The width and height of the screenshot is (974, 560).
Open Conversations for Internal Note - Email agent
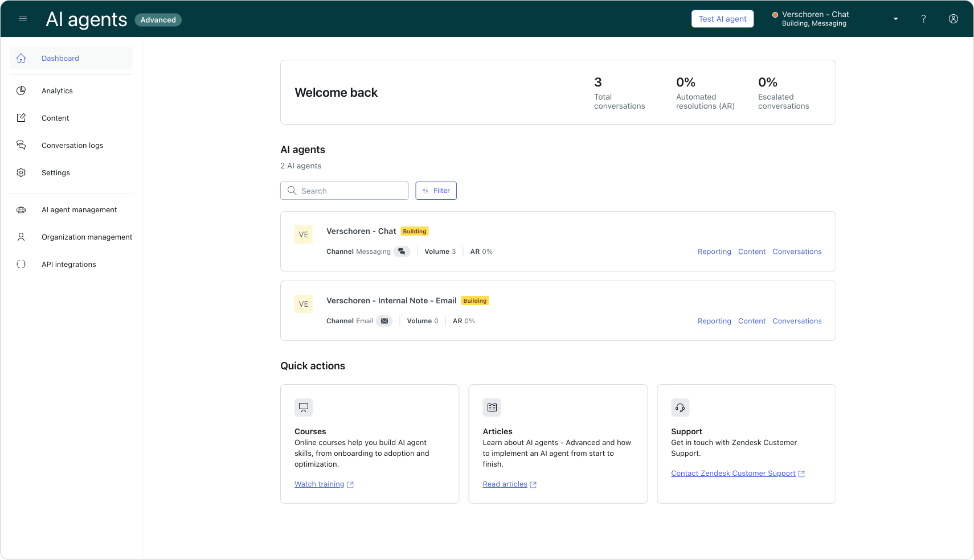[797, 321]
